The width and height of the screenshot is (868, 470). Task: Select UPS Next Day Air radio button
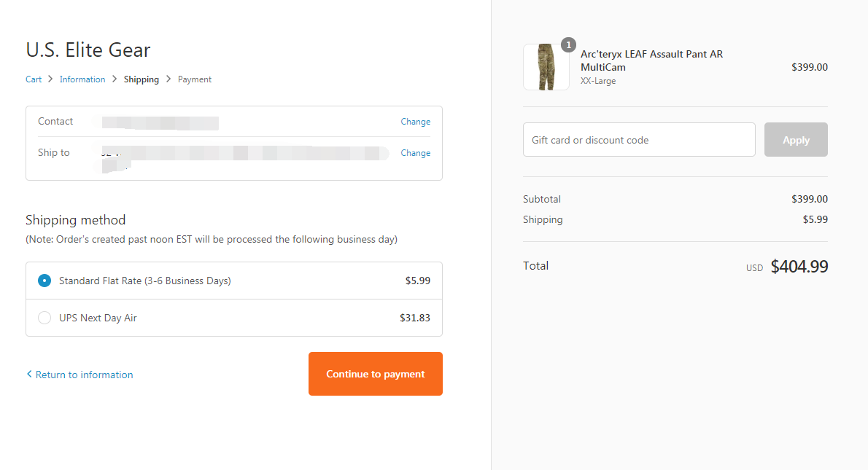tap(44, 318)
